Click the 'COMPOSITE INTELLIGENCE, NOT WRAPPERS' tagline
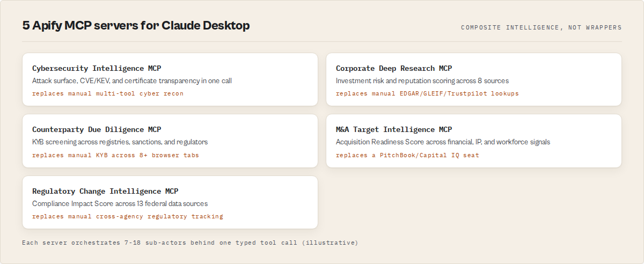 [x=541, y=27]
